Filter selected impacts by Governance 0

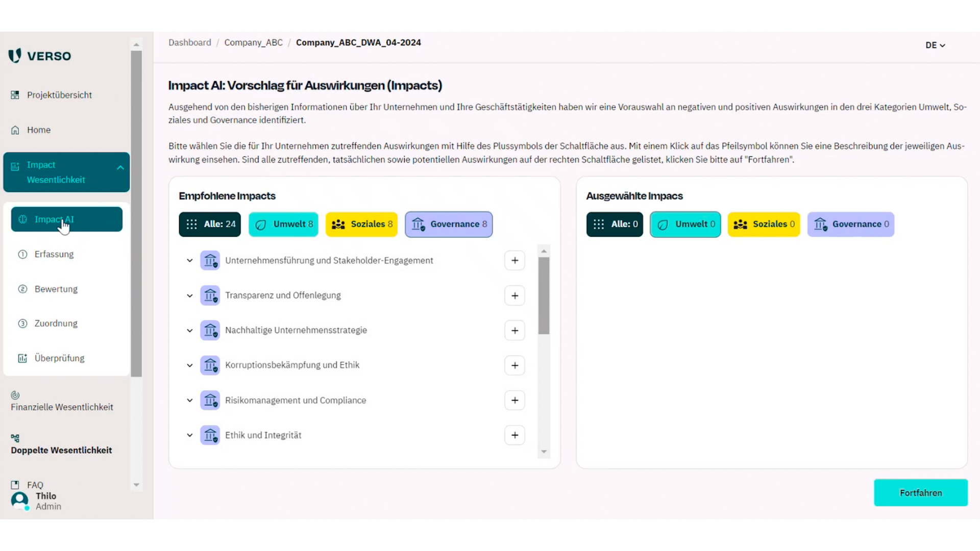pos(851,224)
